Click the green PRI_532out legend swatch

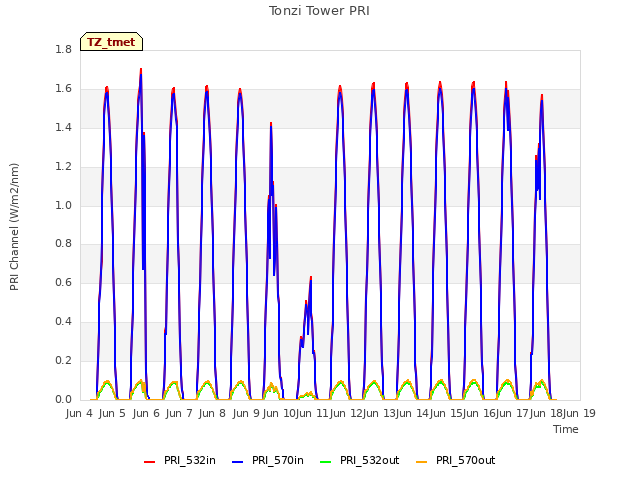pos(326,462)
